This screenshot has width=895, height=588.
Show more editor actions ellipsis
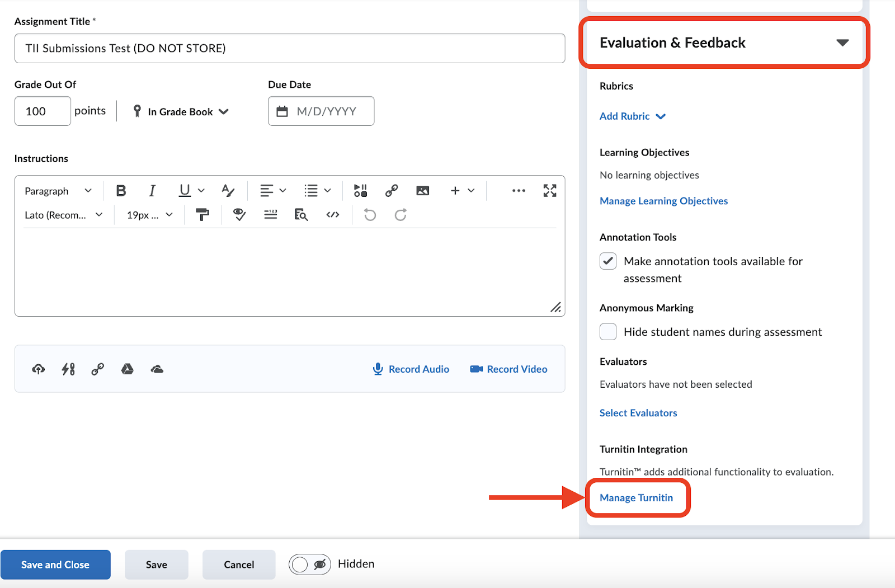click(x=519, y=191)
